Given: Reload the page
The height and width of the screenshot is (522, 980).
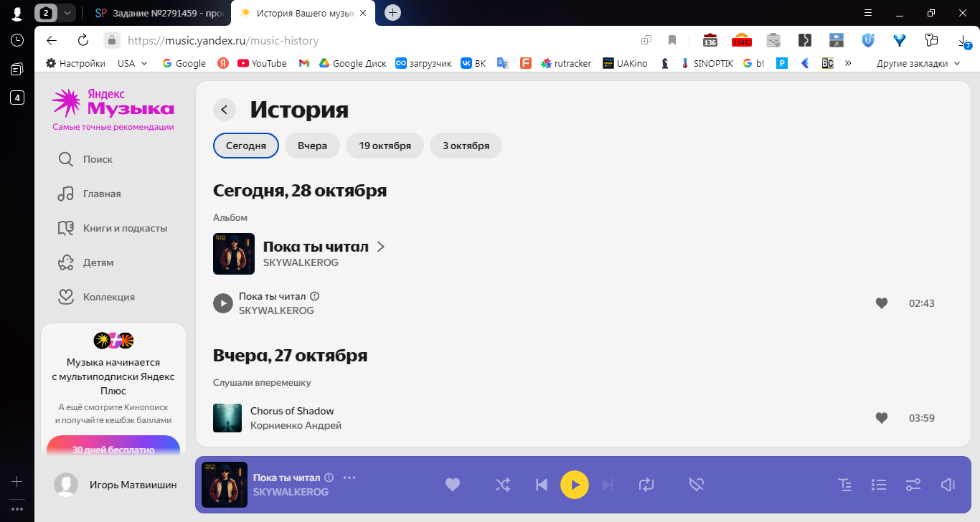Looking at the screenshot, I should pyautogui.click(x=83, y=40).
